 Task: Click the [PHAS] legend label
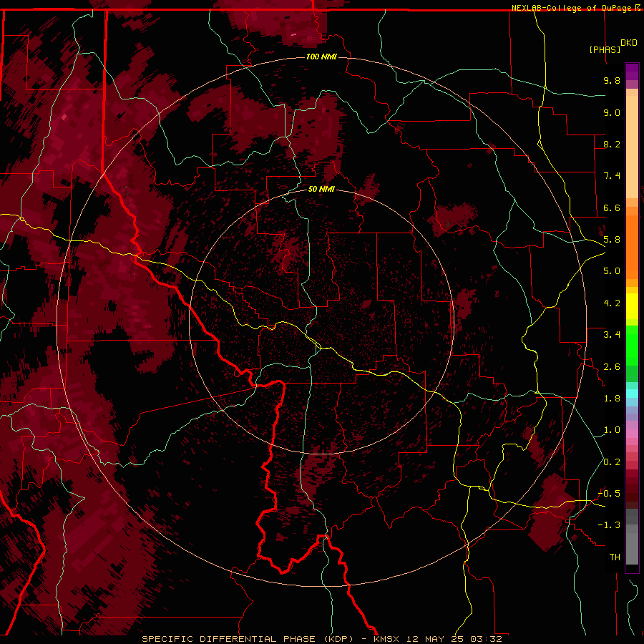tap(605, 49)
